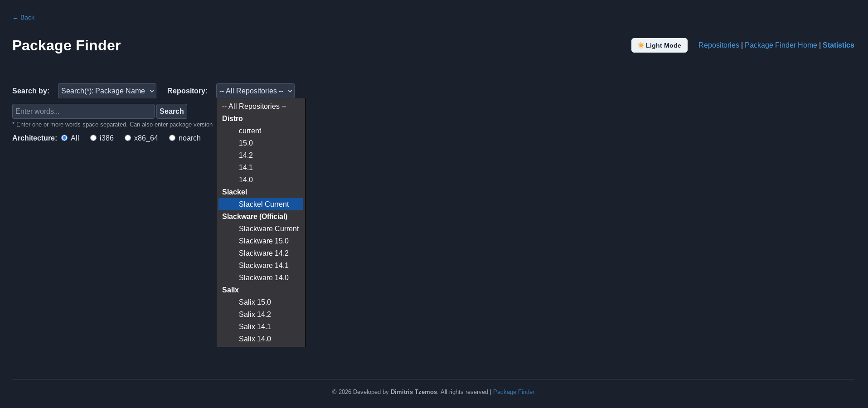The height and width of the screenshot is (408, 868).
Task: Open the Repositories link
Action: tap(718, 45)
